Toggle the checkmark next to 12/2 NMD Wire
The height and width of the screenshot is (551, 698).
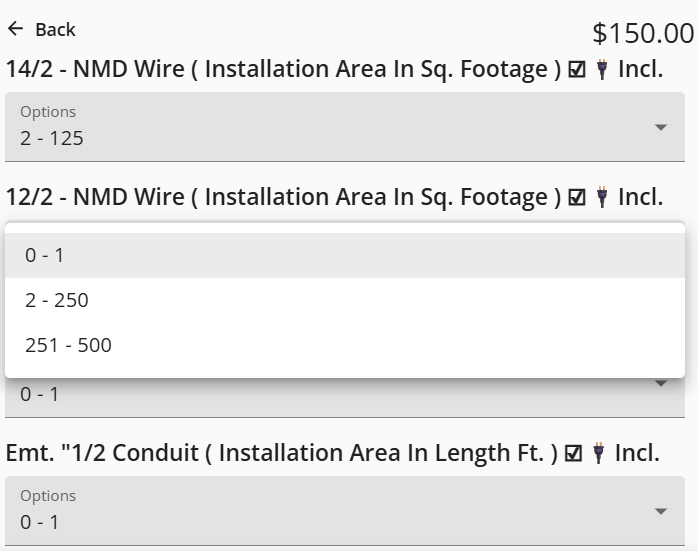(x=576, y=198)
